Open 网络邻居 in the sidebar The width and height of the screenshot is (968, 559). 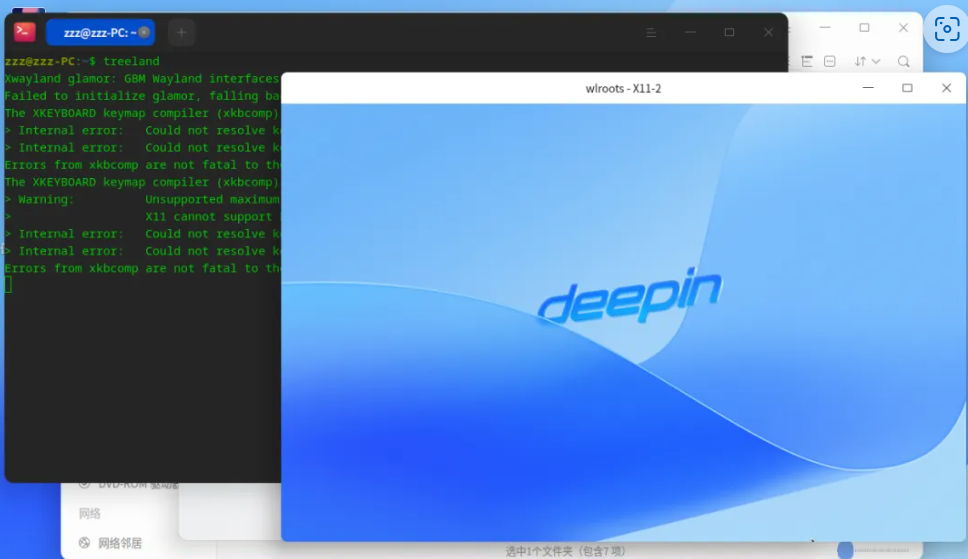(111, 543)
